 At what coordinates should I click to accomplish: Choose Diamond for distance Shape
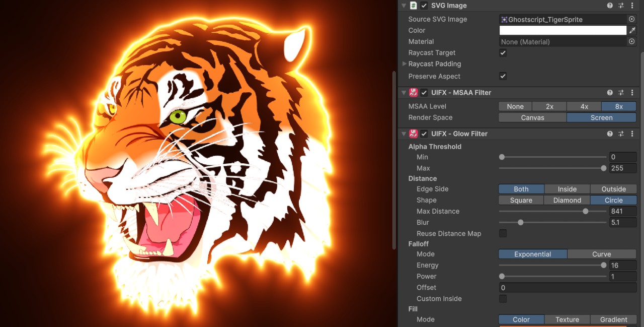[567, 201]
